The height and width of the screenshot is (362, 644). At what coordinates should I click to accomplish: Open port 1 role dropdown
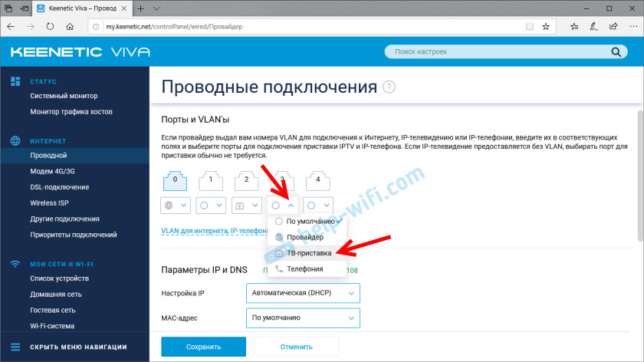pyautogui.click(x=211, y=206)
